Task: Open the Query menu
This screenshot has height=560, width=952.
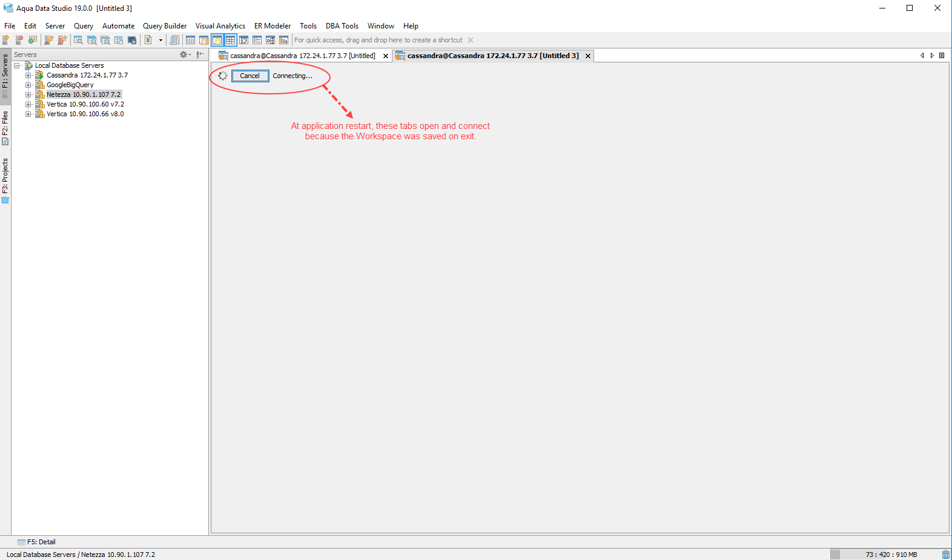Action: [84, 26]
